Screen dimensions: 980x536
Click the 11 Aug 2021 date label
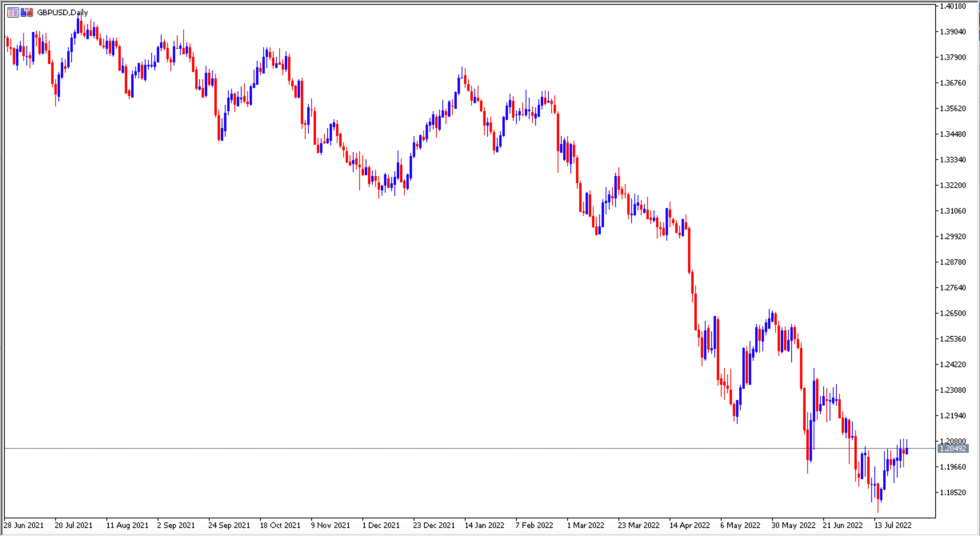[127, 525]
